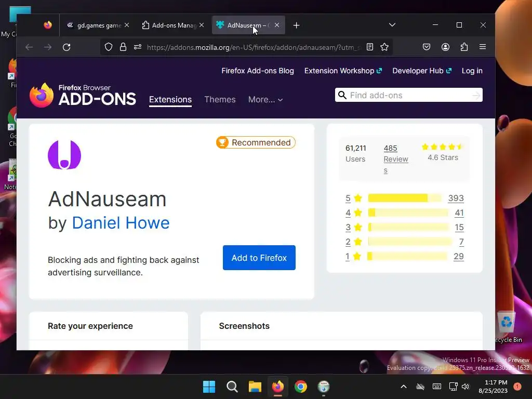Open Firefox Add-ons Blog link
This screenshot has height=399, width=532.
[258, 71]
